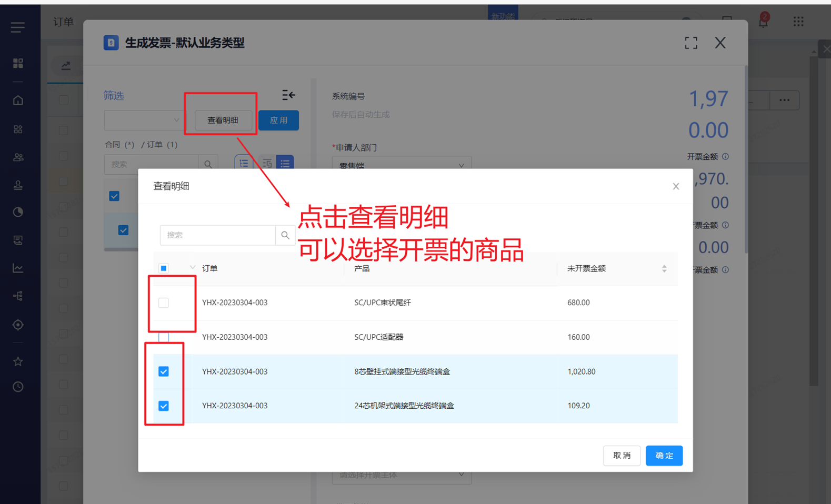
Task: Click the info icon next to 开票金额
Action: click(726, 156)
